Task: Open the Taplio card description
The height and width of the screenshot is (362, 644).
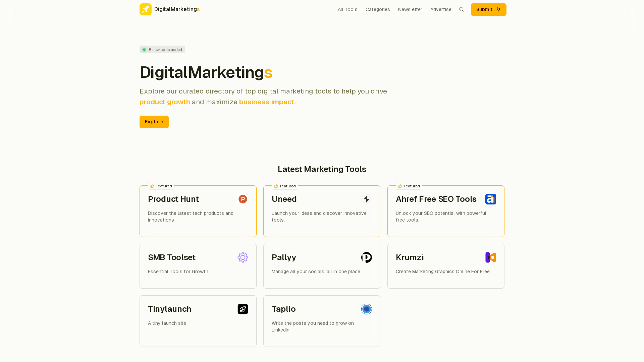Action: point(313,326)
